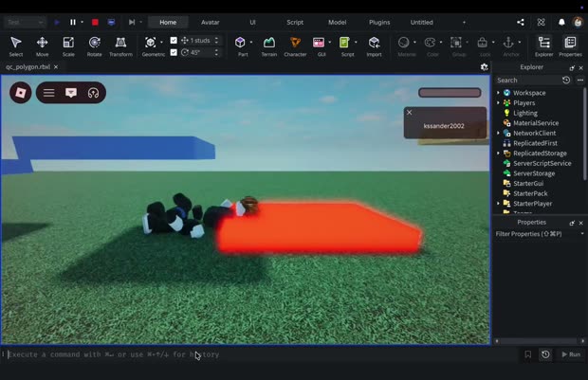The image size is (588, 380).
Task: Open the pause options dropdown arrow
Action: pos(83,22)
